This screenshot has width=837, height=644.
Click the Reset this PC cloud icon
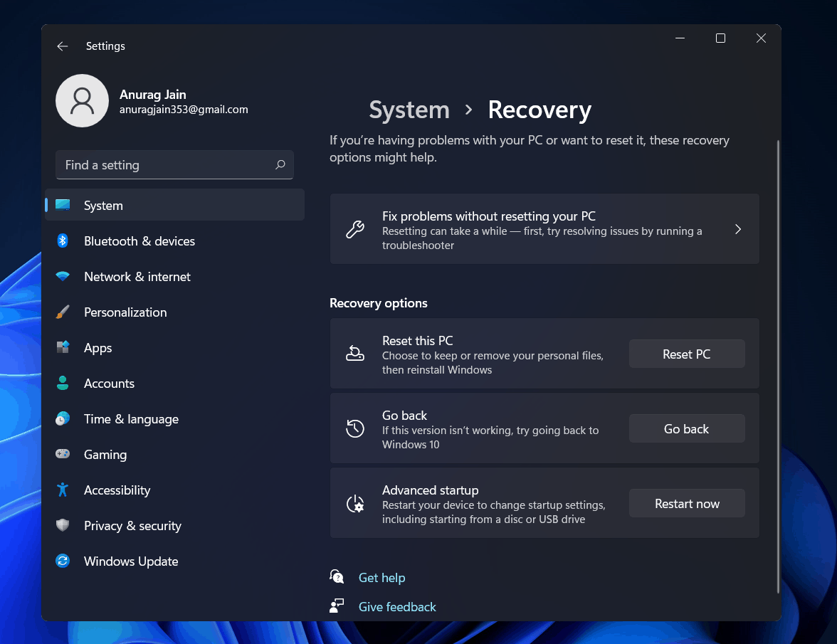[x=355, y=352]
